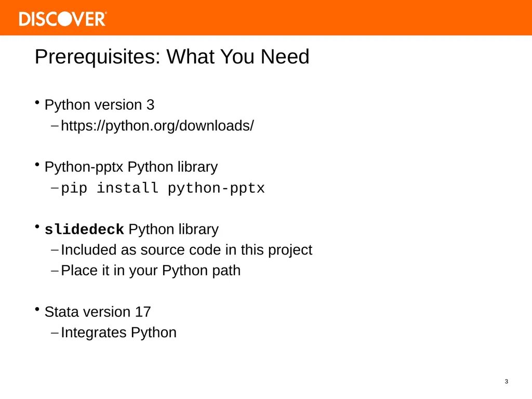The image size is (532, 399).
Task: Select the 'Stata version 17' bullet
Action: coord(98,312)
